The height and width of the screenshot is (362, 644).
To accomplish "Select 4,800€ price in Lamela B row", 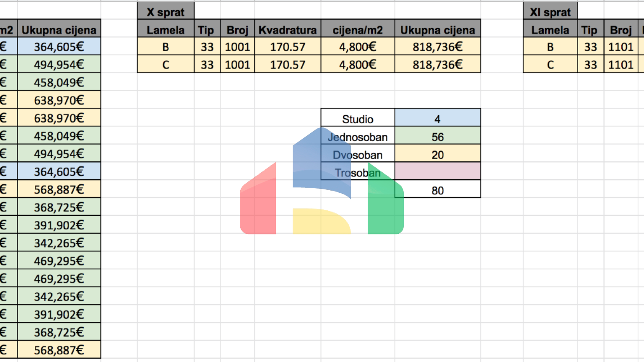I will [x=358, y=47].
